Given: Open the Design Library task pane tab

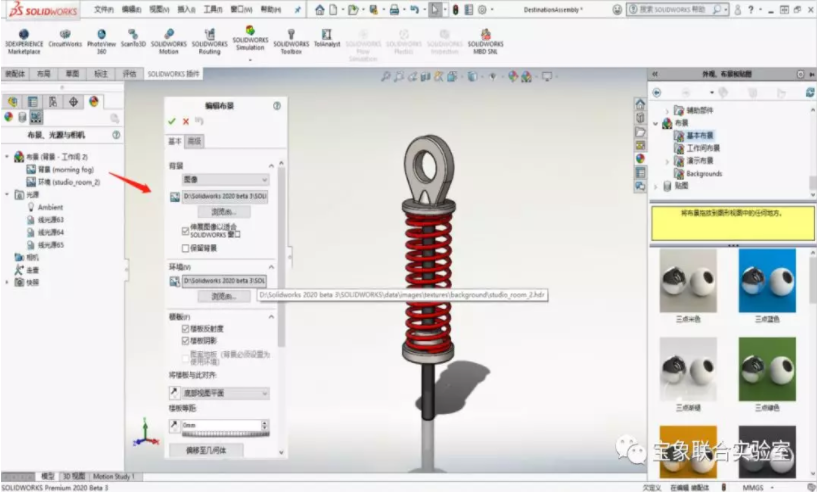Looking at the screenshot, I should (x=640, y=118).
